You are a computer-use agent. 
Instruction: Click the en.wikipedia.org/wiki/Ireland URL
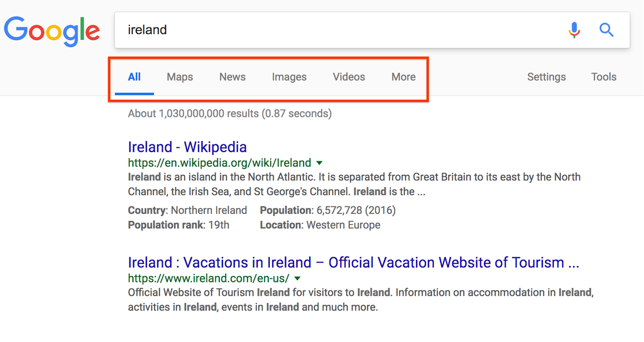tap(219, 163)
